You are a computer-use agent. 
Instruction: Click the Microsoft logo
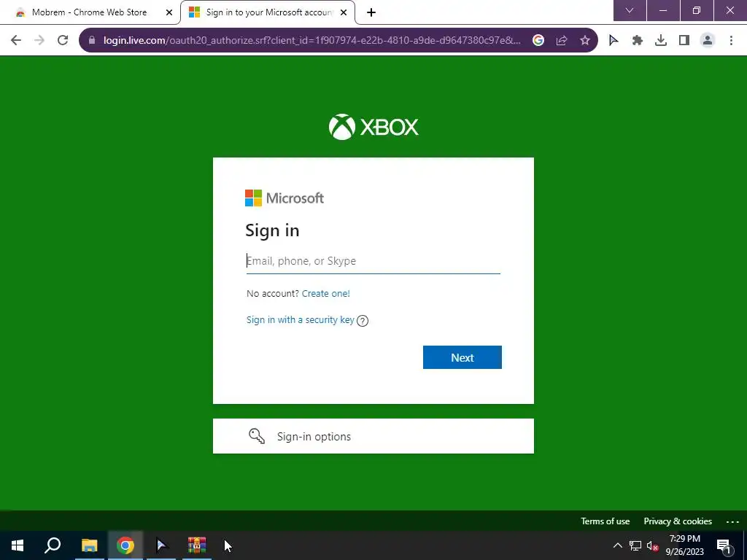tap(285, 198)
